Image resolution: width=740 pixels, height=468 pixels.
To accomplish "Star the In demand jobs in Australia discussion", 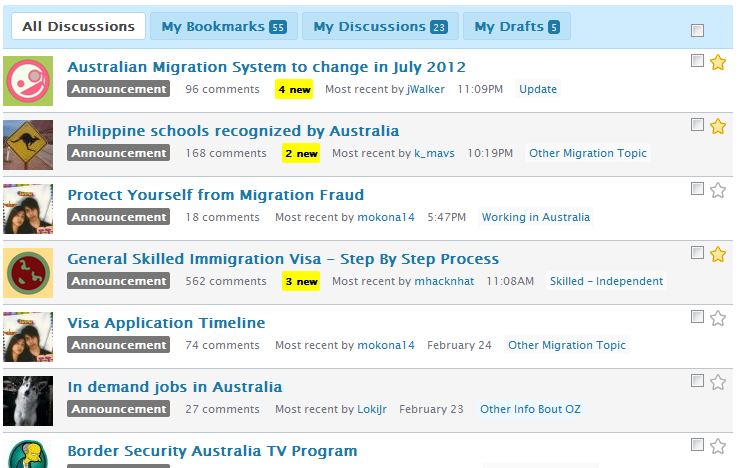I will [x=718, y=382].
